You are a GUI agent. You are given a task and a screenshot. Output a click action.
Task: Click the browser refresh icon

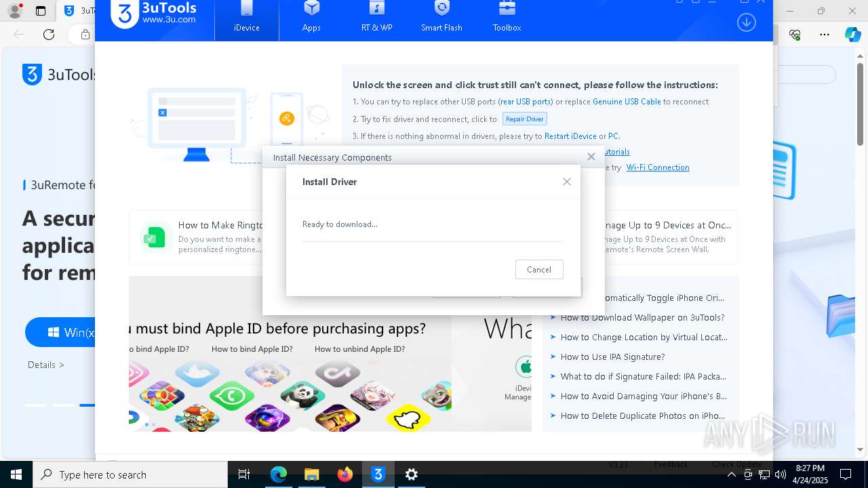pyautogui.click(x=49, y=35)
